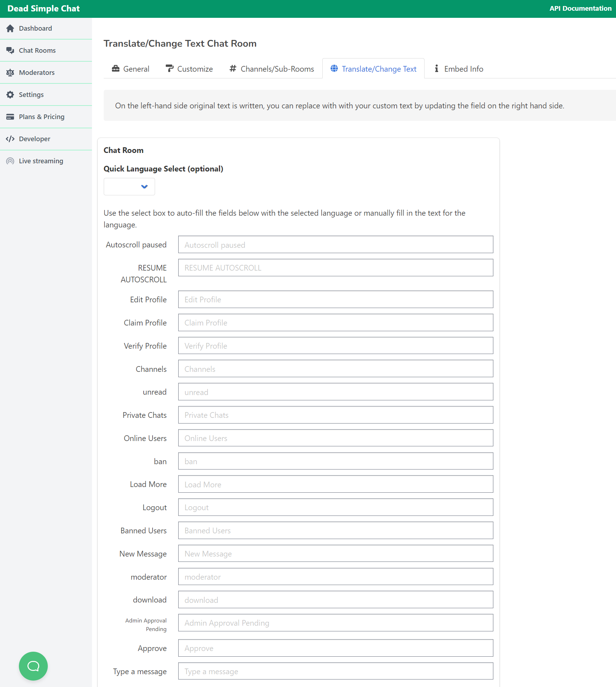Screen dimensions: 616x687
Task: Click the Dead Simple Chat logo
Action: pyautogui.click(x=43, y=8)
